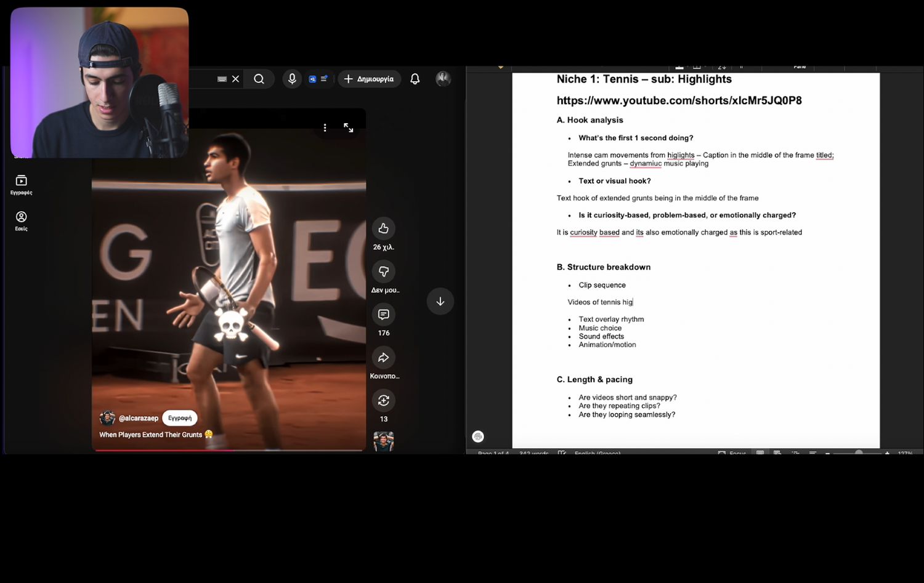The width and height of the screenshot is (924, 583).
Task: Click the 'Niche 1: Tennis – sub: Highlights' heading
Action: pyautogui.click(x=644, y=79)
